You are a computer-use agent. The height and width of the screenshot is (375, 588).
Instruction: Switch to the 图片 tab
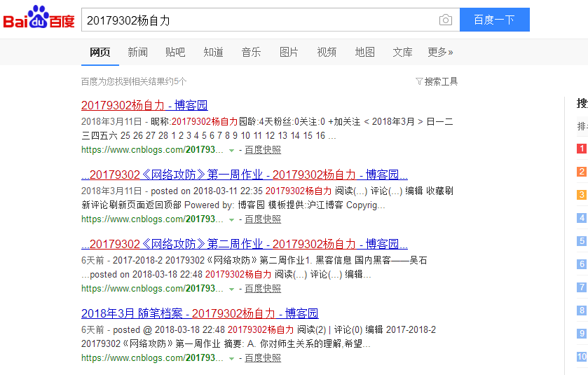point(289,52)
